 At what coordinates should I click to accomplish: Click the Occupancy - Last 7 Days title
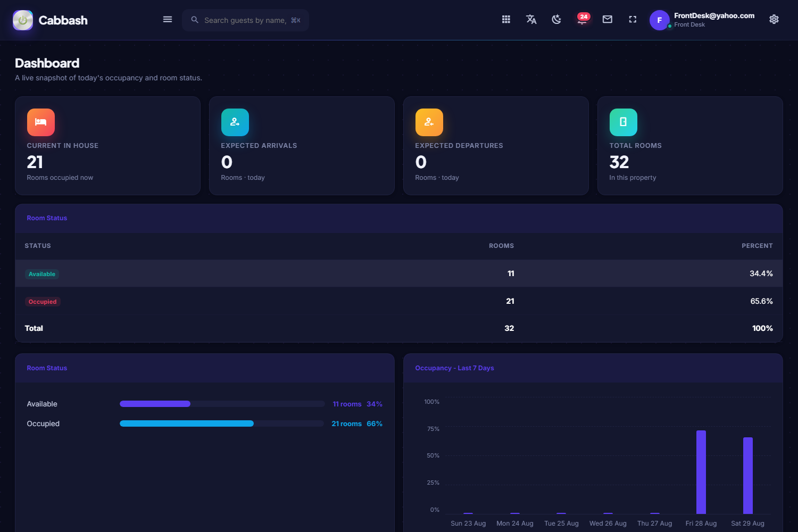454,368
